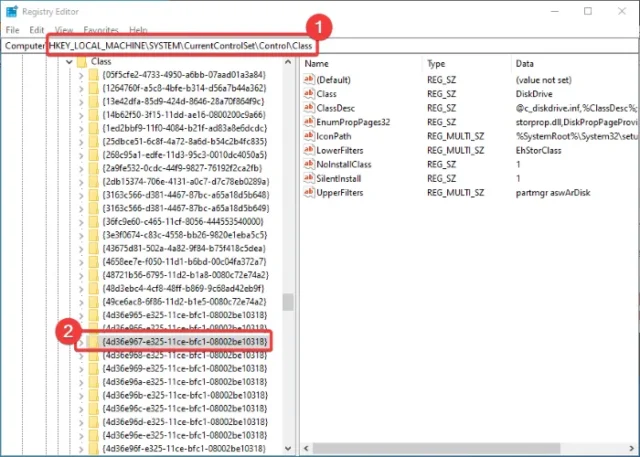Open the Favorites menu

pyautogui.click(x=101, y=30)
